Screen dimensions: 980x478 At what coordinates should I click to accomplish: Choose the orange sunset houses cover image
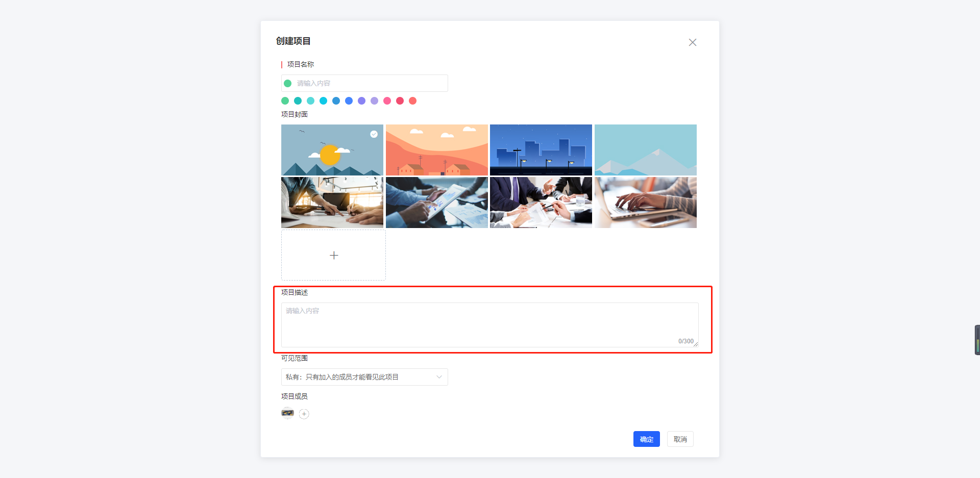click(x=437, y=150)
